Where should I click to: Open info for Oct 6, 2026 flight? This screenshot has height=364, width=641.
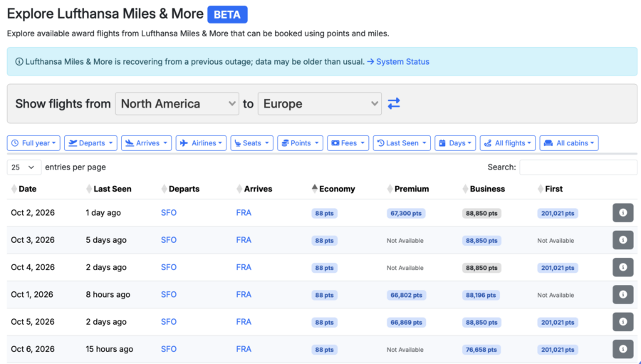622,349
